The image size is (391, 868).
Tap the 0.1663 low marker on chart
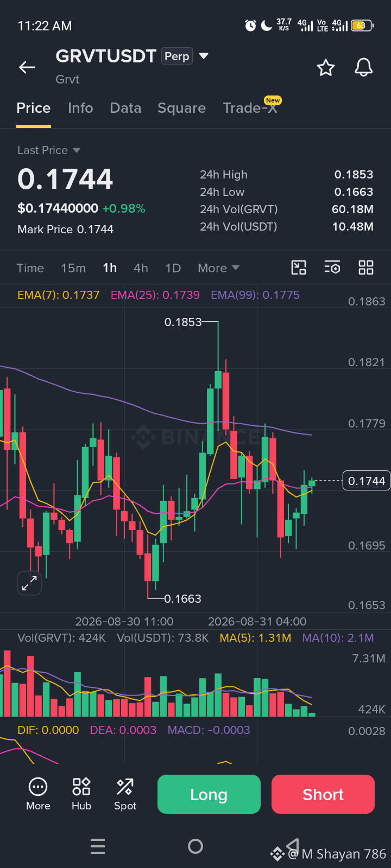(182, 599)
